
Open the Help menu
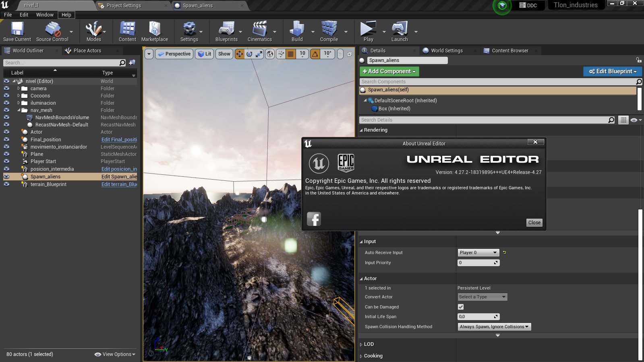click(66, 15)
